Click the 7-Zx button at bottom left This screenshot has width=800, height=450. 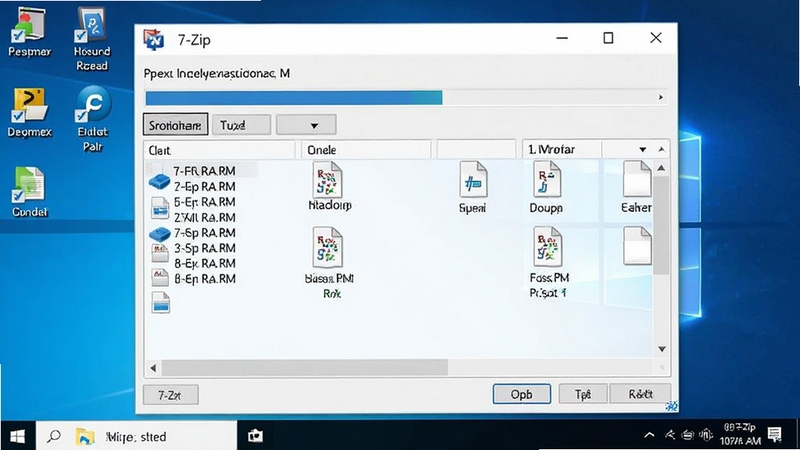(170, 395)
